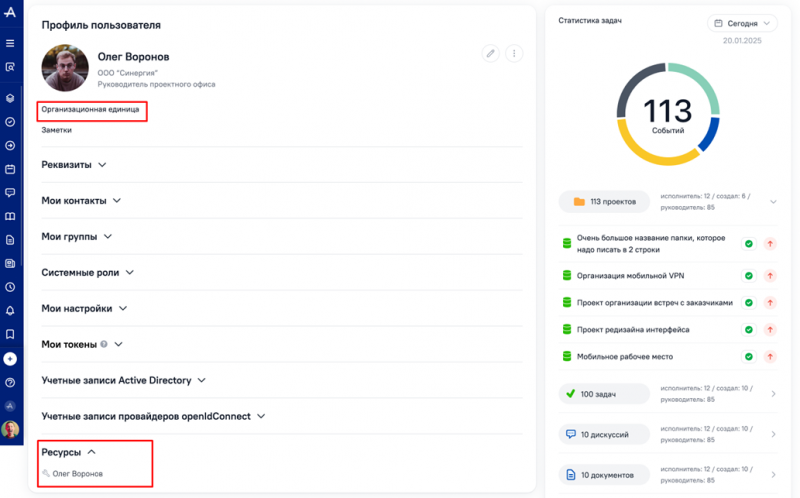
Task: Expand the Системные роли section
Action: tap(87, 273)
